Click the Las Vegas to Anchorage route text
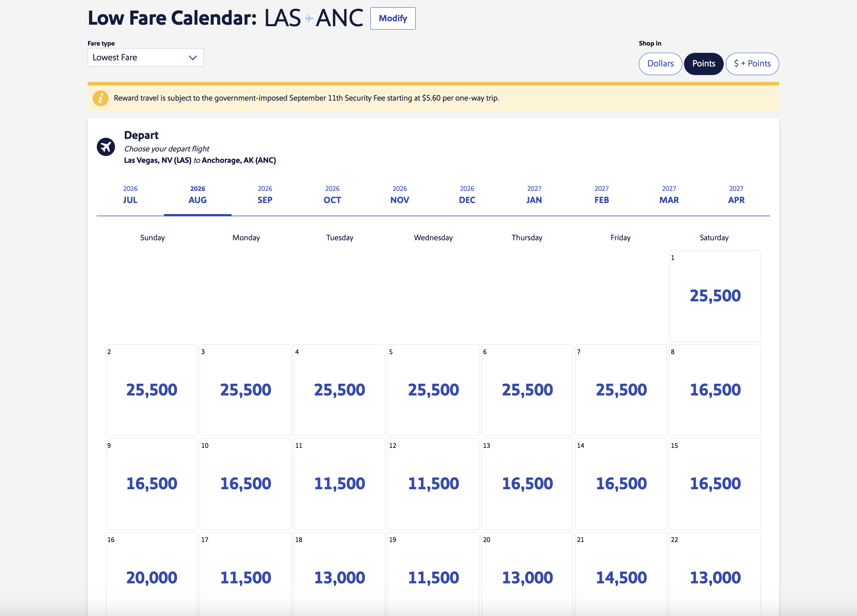857x616 pixels. click(200, 160)
